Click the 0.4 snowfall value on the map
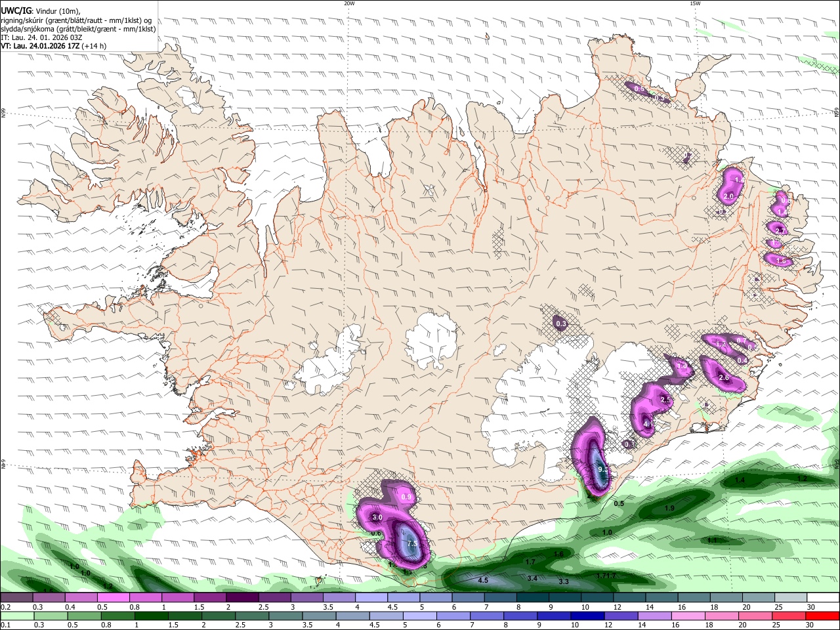 742,360
